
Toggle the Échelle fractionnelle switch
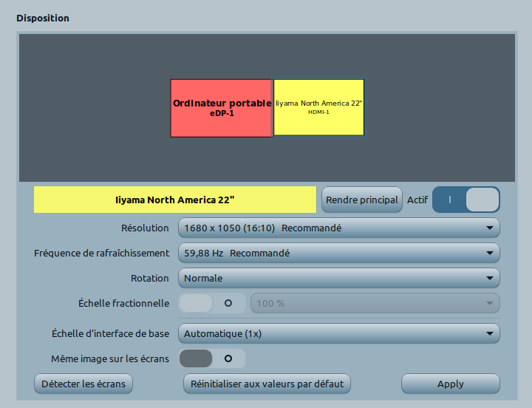[212, 304]
